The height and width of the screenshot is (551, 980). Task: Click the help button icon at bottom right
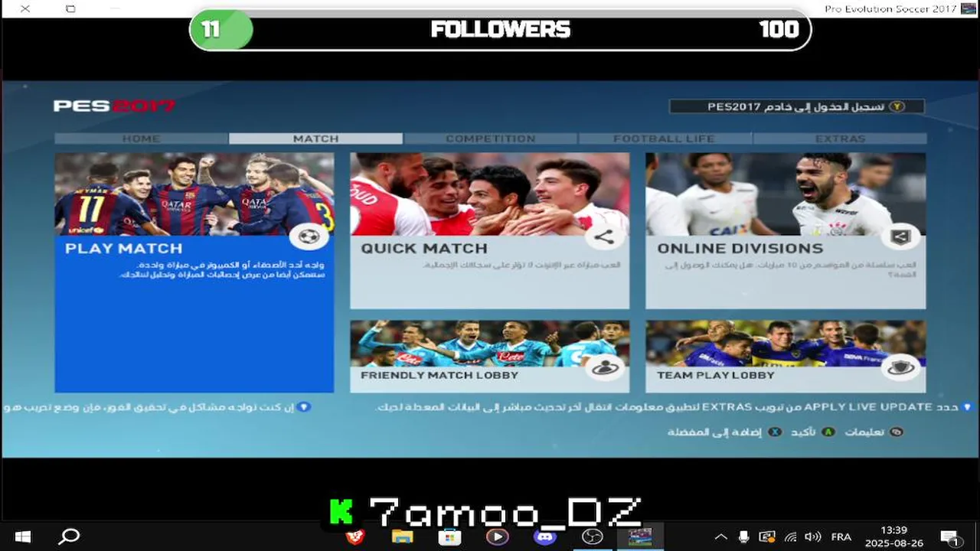[897, 432]
